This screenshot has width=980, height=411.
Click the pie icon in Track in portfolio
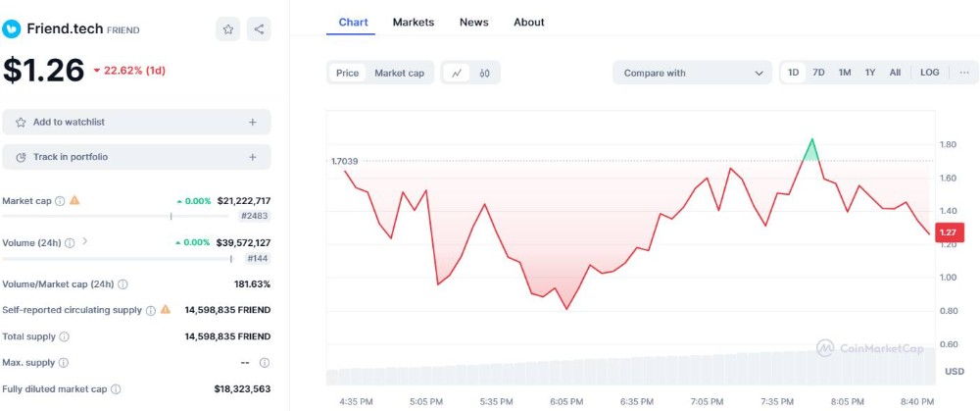coord(21,157)
